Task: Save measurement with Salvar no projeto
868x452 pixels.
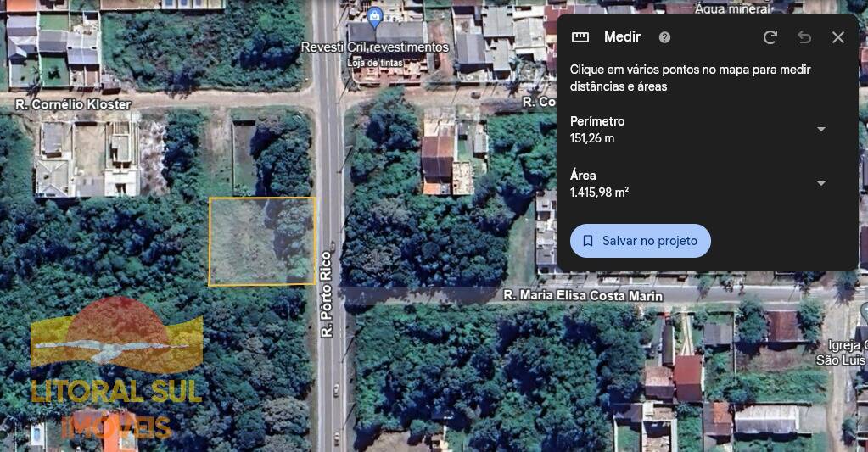Action: coord(640,241)
